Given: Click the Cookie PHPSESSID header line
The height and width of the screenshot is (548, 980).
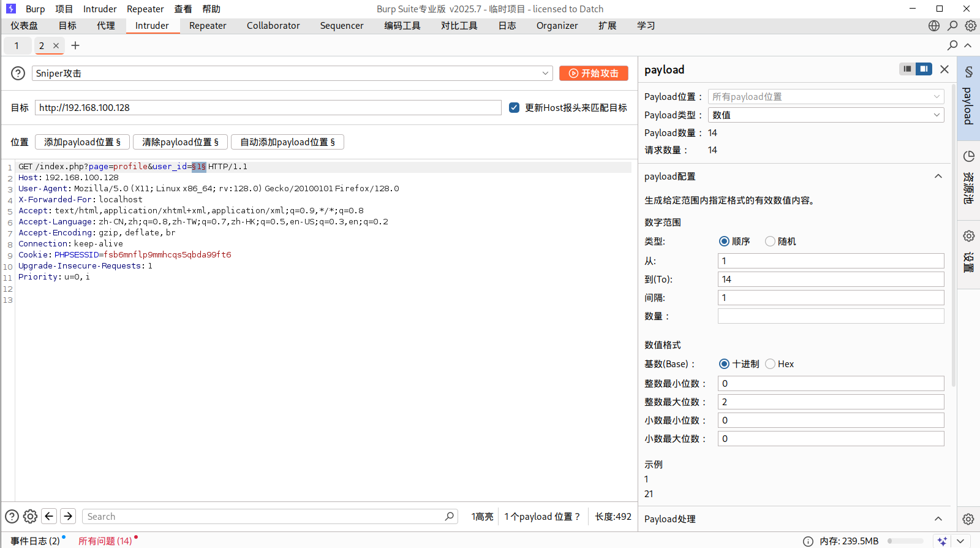Looking at the screenshot, I should click(125, 254).
